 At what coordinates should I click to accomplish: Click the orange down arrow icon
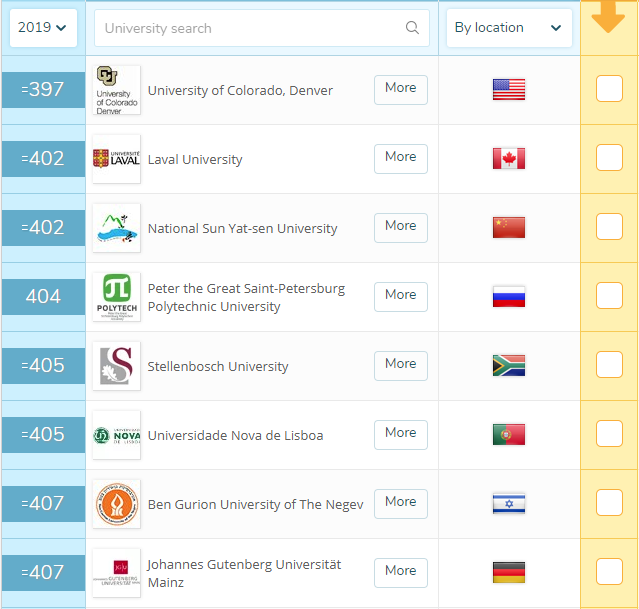608,17
